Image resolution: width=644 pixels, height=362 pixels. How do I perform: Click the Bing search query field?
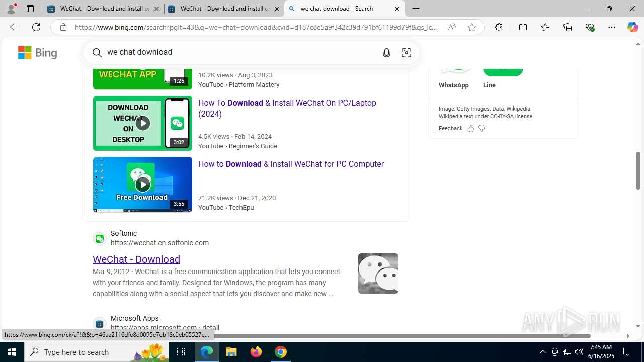tap(242, 52)
